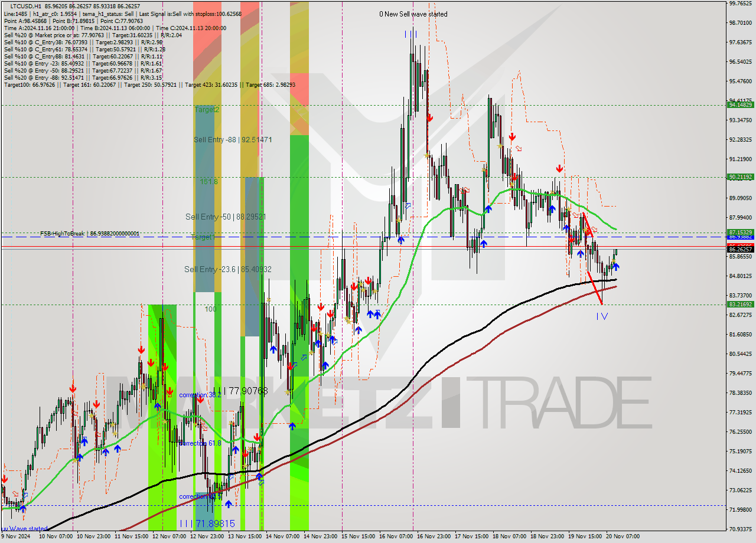Click the green 90.21192 price tag

[x=740, y=176]
